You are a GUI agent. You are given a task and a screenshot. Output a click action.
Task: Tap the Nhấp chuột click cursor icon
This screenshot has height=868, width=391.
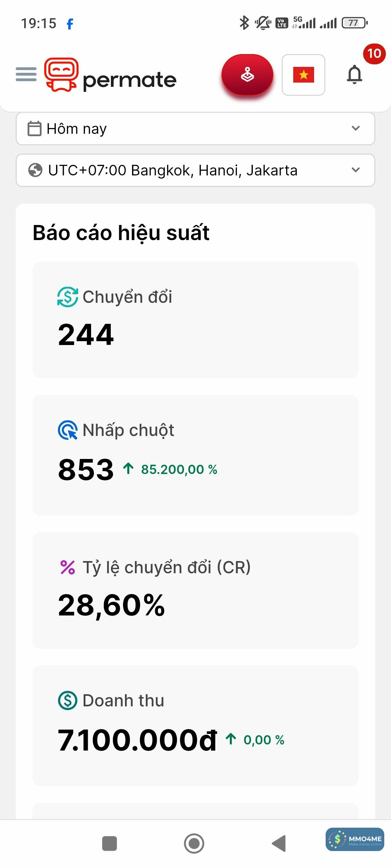[68, 430]
